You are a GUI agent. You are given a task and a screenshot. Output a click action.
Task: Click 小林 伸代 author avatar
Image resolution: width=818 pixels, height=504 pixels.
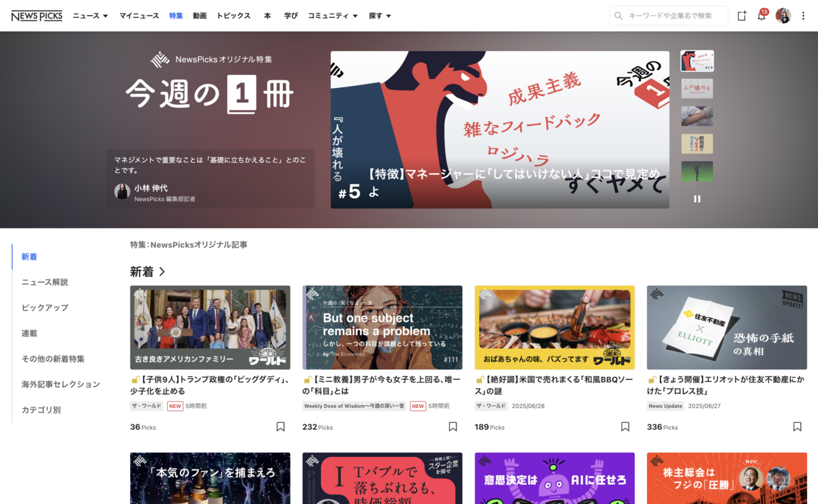point(122,192)
